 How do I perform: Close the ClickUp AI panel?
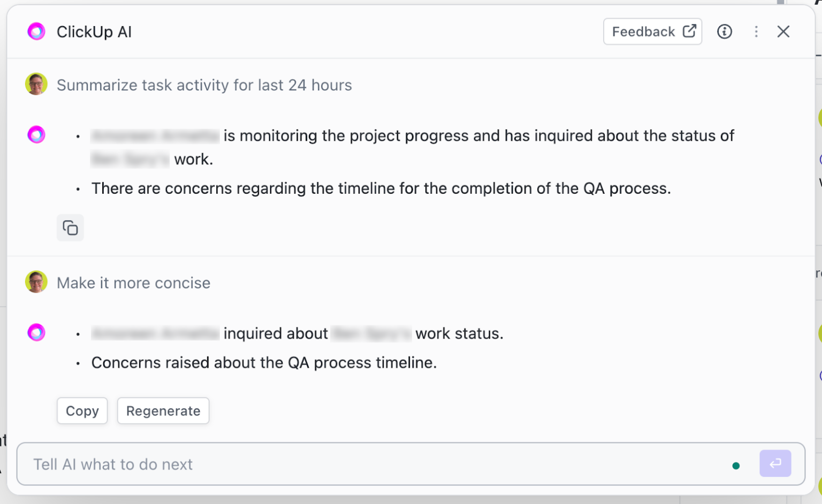click(x=783, y=32)
